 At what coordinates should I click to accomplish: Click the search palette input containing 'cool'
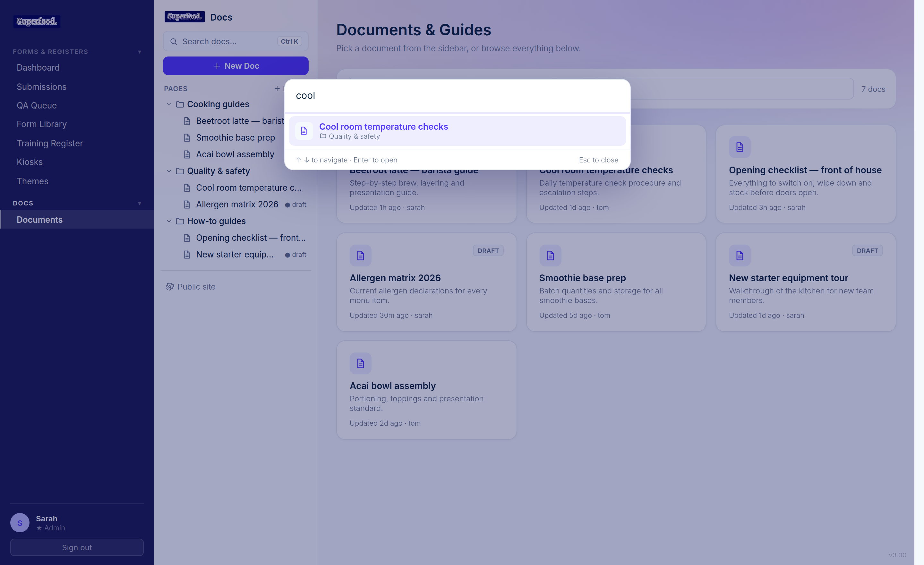(x=457, y=96)
